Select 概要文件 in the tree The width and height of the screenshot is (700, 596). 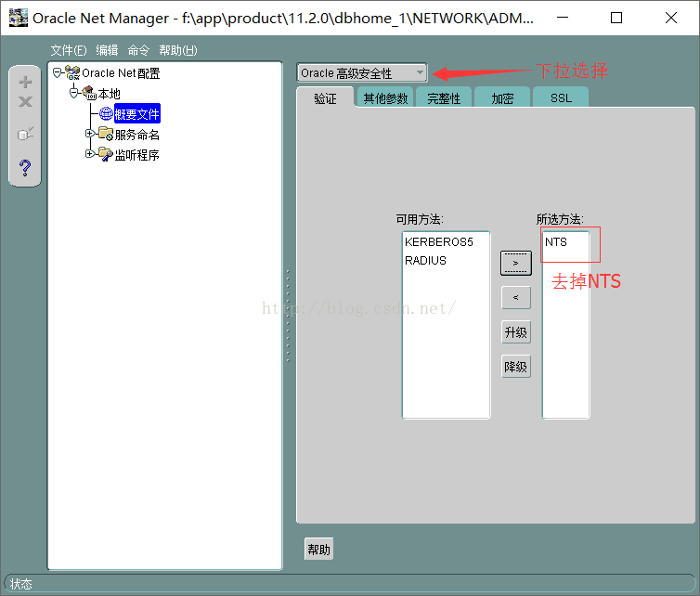137,114
